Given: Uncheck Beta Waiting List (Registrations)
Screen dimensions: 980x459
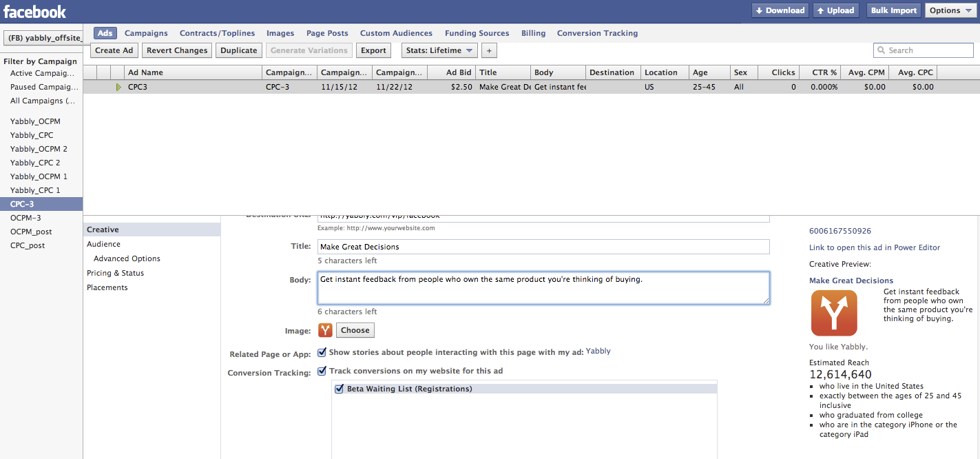Looking at the screenshot, I should point(339,389).
